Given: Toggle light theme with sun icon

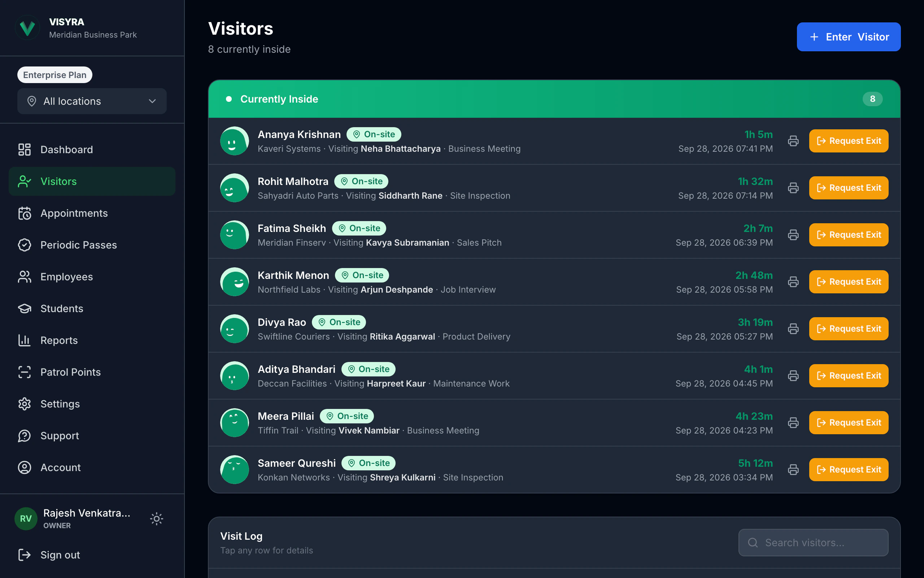Looking at the screenshot, I should click(157, 519).
